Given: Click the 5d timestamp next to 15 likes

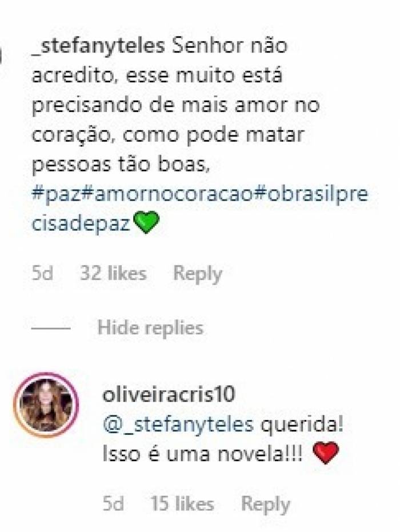Looking at the screenshot, I should 113,503.
